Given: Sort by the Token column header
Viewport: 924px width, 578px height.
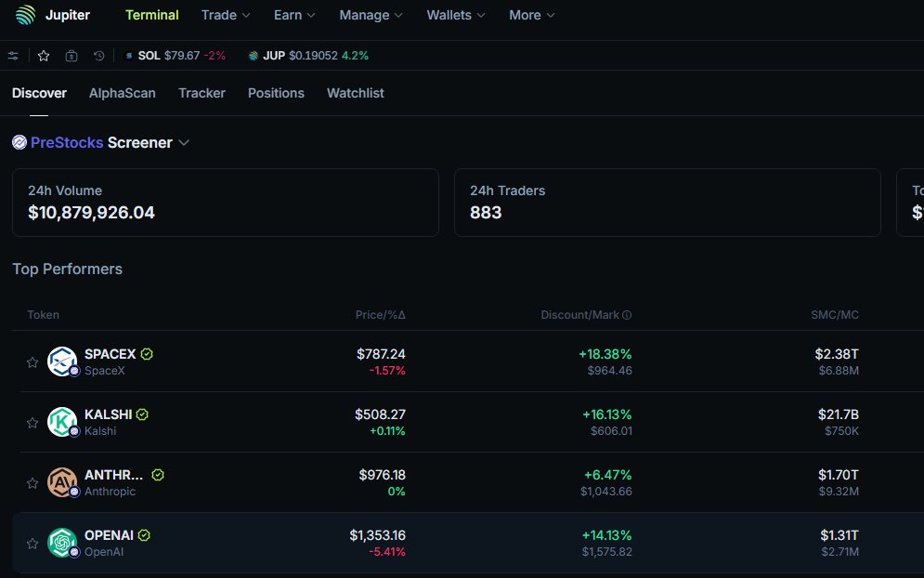Looking at the screenshot, I should tap(43, 315).
